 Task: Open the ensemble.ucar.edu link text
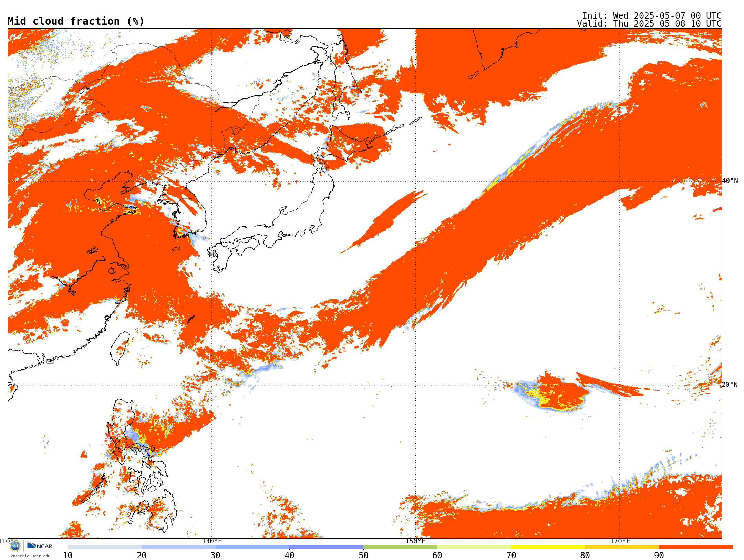tap(31, 556)
